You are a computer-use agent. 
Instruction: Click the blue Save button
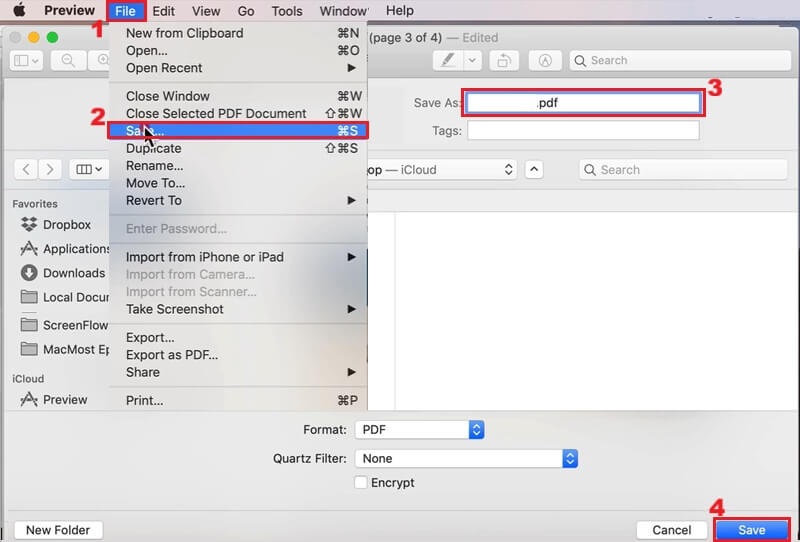coord(752,530)
